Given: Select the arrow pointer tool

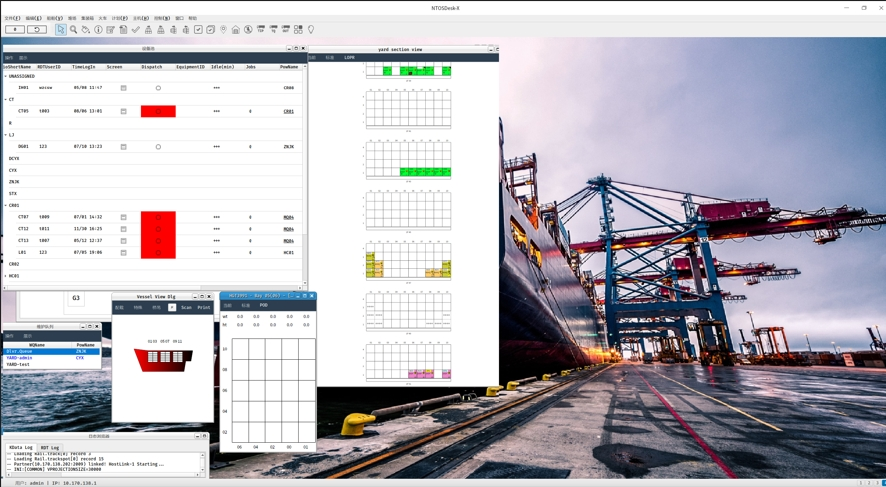Looking at the screenshot, I should 61,30.
